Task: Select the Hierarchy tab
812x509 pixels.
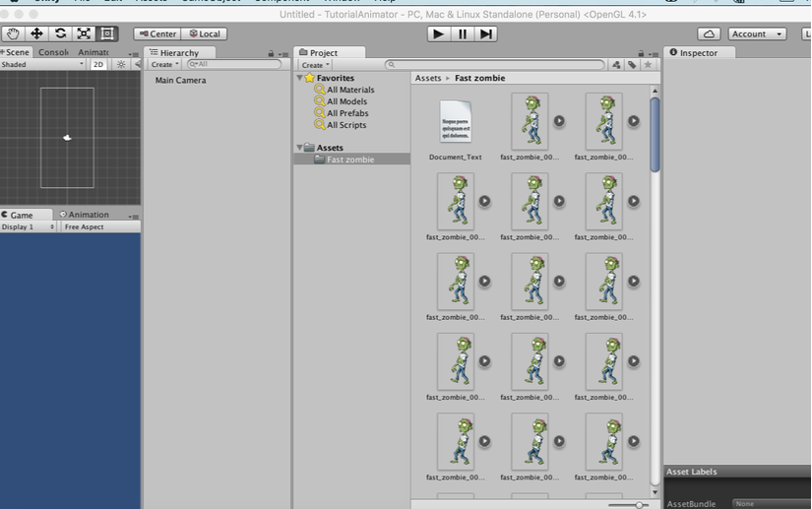Action: pos(179,53)
